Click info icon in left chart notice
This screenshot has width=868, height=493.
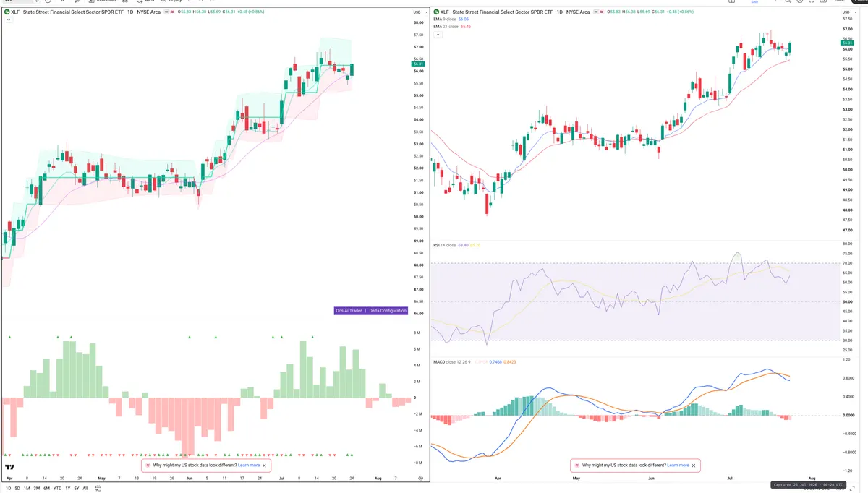point(148,466)
